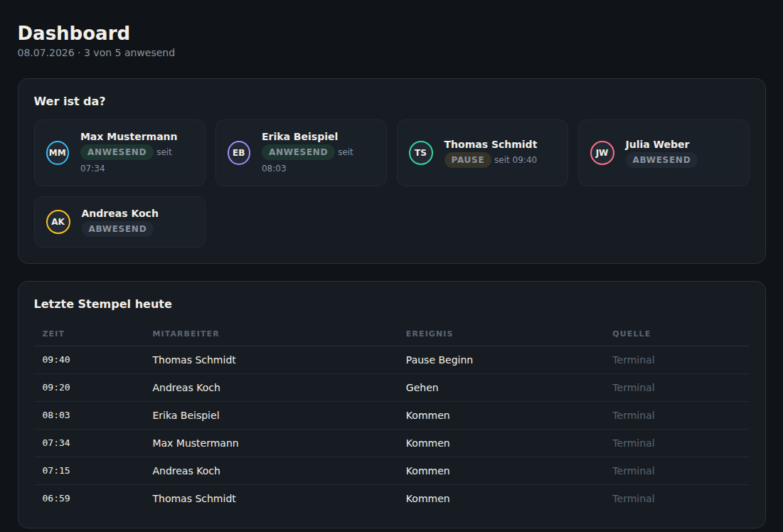Select Andreas Koch's ABWESEND status badge
The image size is (783, 532).
pos(117,229)
